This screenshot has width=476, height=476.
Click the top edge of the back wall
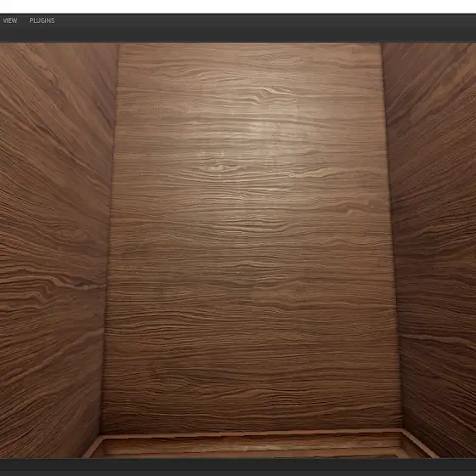(x=250, y=44)
